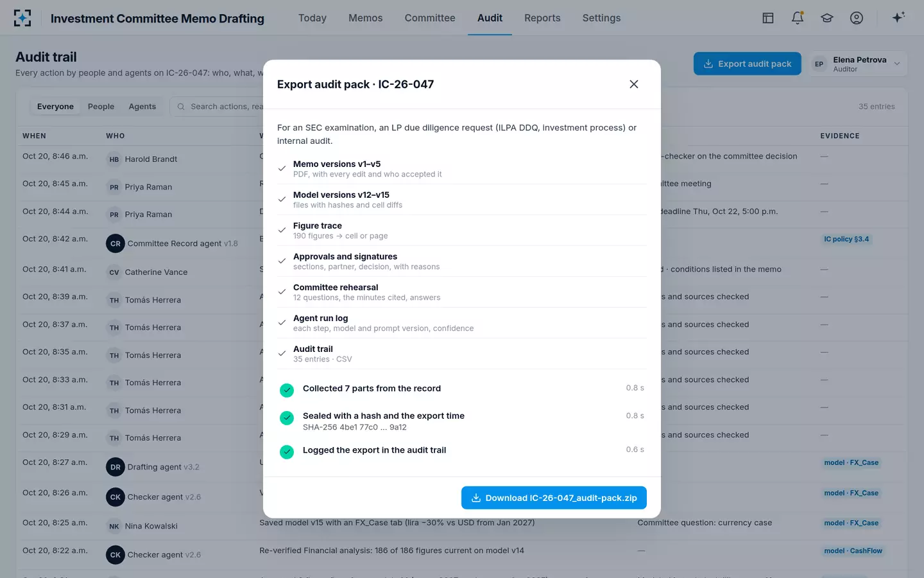Open the IC policy §3.4 evidence link
924x578 pixels.
click(846, 239)
